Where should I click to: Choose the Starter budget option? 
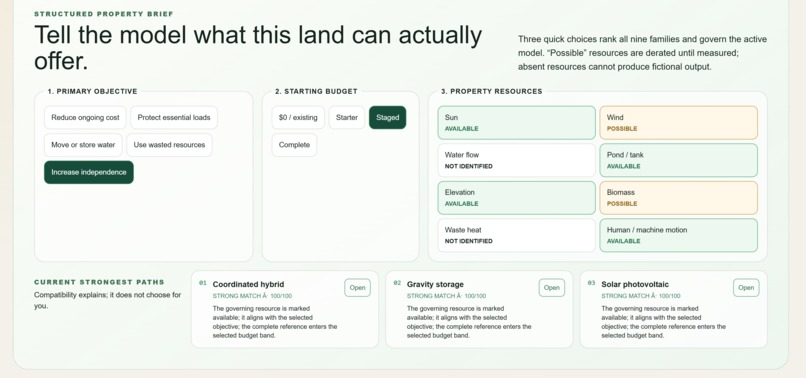coord(347,117)
